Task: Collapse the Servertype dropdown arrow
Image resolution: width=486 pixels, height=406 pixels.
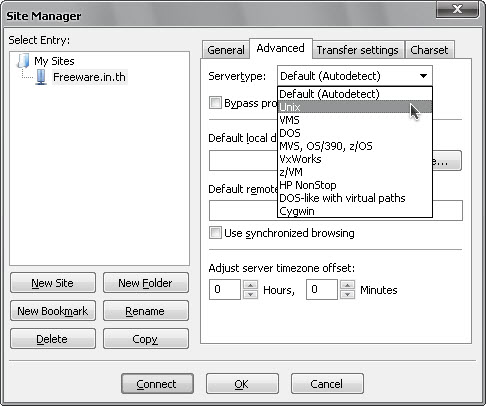Action: pyautogui.click(x=423, y=76)
